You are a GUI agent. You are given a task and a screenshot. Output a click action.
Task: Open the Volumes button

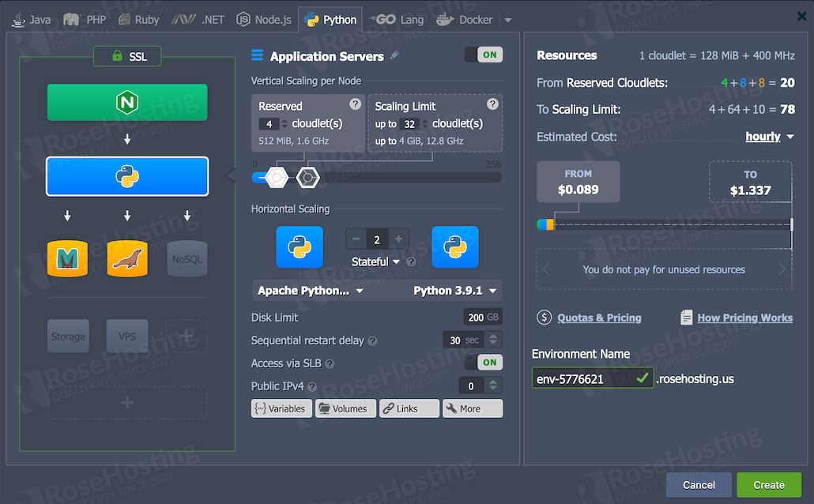345,408
